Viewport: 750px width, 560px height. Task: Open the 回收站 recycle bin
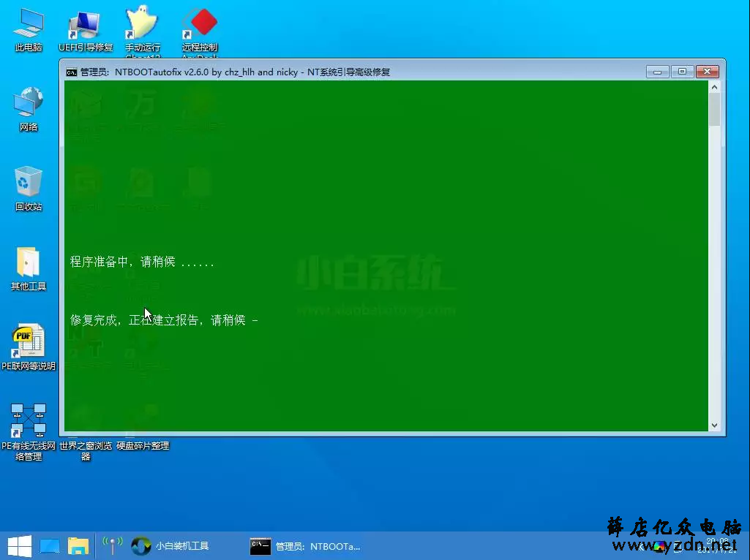click(x=29, y=189)
